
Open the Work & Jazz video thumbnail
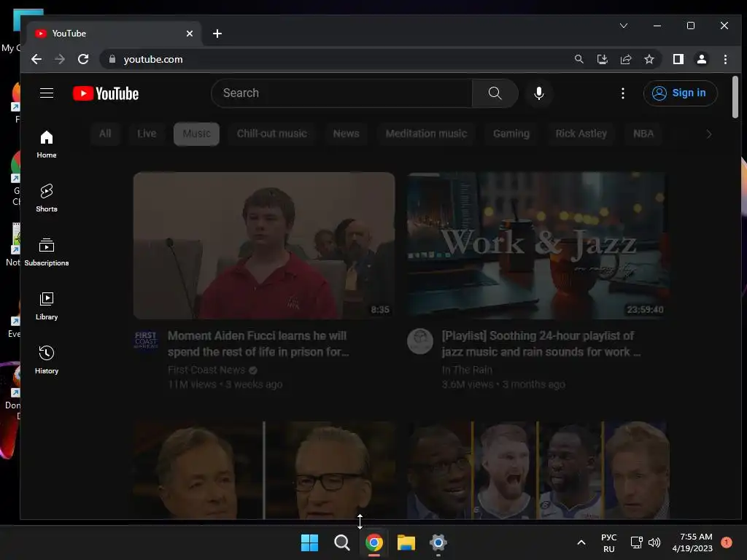537,246
